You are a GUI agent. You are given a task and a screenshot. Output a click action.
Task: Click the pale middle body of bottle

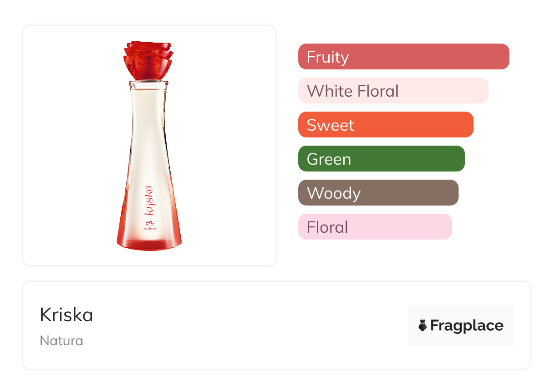pyautogui.click(x=148, y=136)
